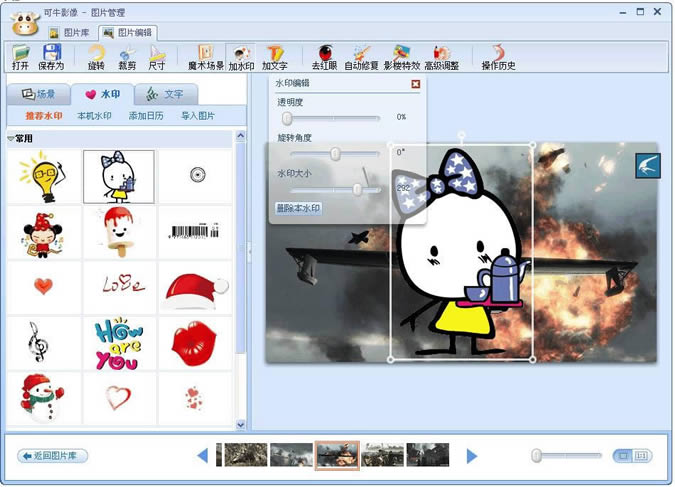Open 高级调整 advanced adjustments
Image resolution: width=675 pixels, height=487 pixels.
click(441, 57)
